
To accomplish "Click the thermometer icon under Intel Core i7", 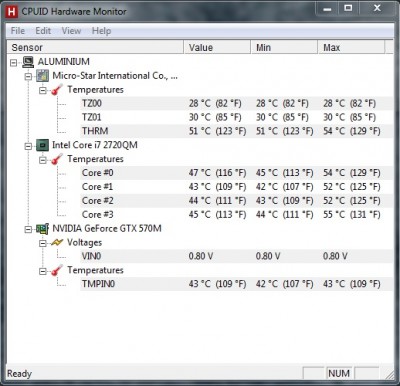I will pos(57,159).
